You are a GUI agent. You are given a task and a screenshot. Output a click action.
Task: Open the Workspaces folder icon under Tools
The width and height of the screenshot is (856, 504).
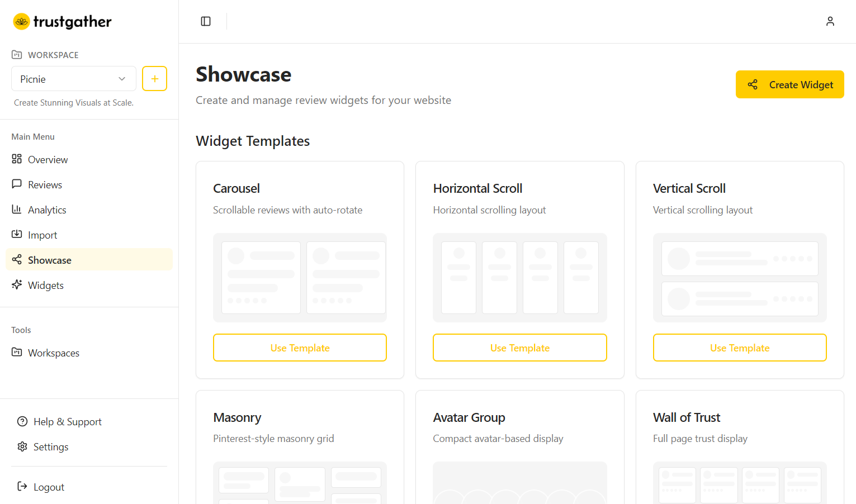pos(17,353)
